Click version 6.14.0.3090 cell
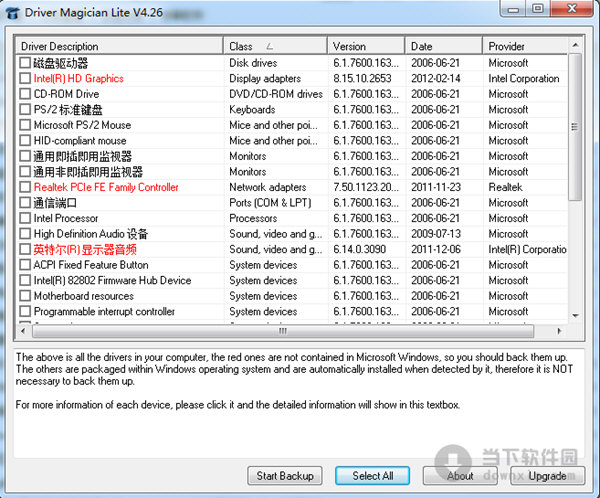The image size is (600, 498). [x=359, y=249]
